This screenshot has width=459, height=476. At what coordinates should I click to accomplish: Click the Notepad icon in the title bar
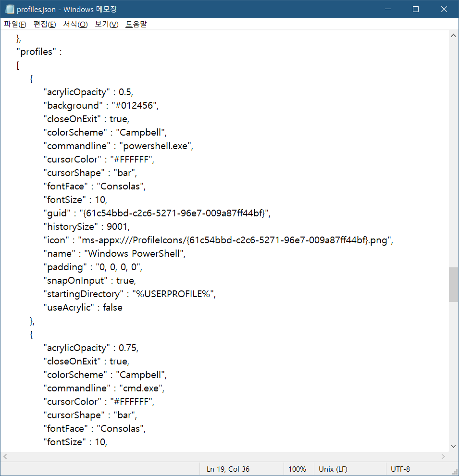(x=9, y=9)
